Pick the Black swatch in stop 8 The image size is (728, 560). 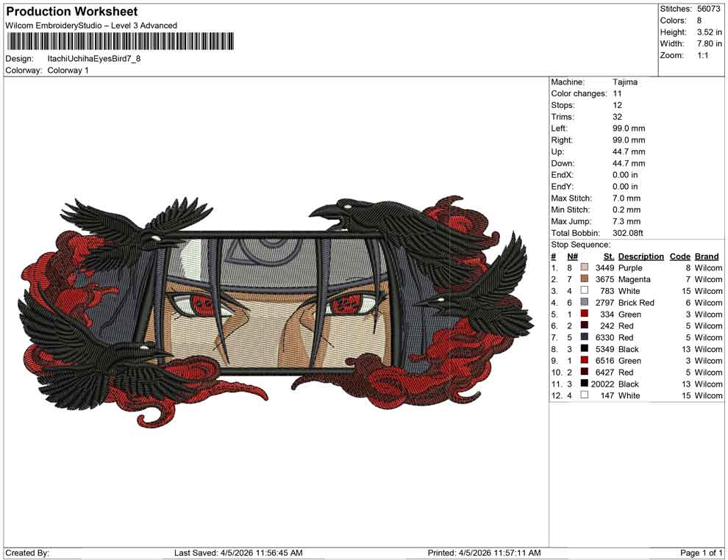(584, 348)
